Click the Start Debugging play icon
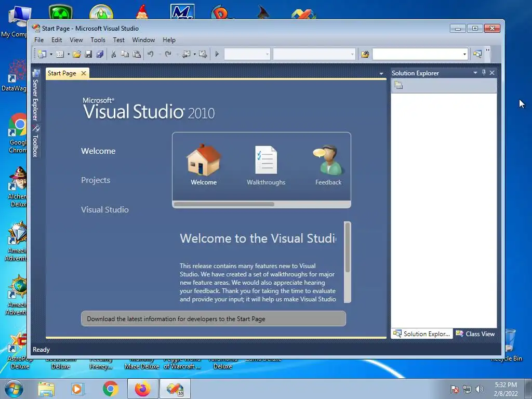The height and width of the screenshot is (399, 532). [217, 54]
